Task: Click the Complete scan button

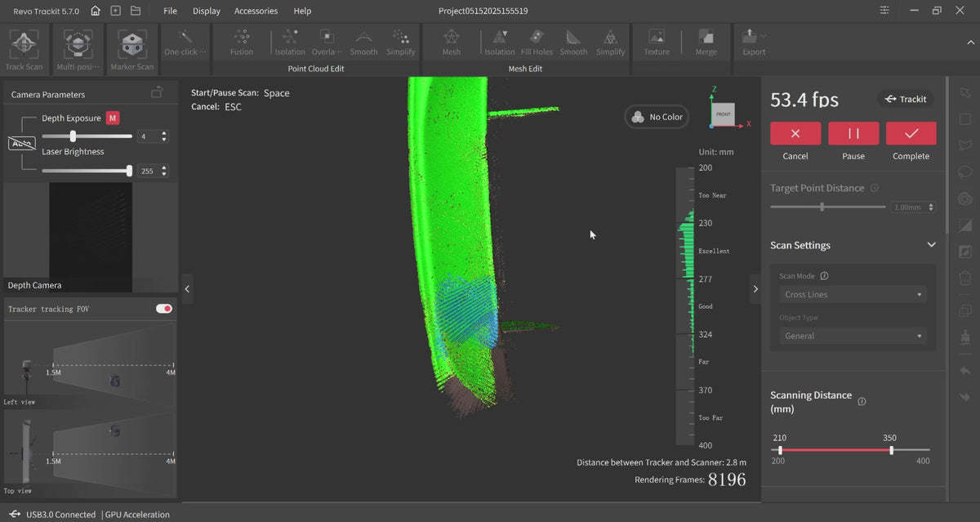Action: point(911,133)
